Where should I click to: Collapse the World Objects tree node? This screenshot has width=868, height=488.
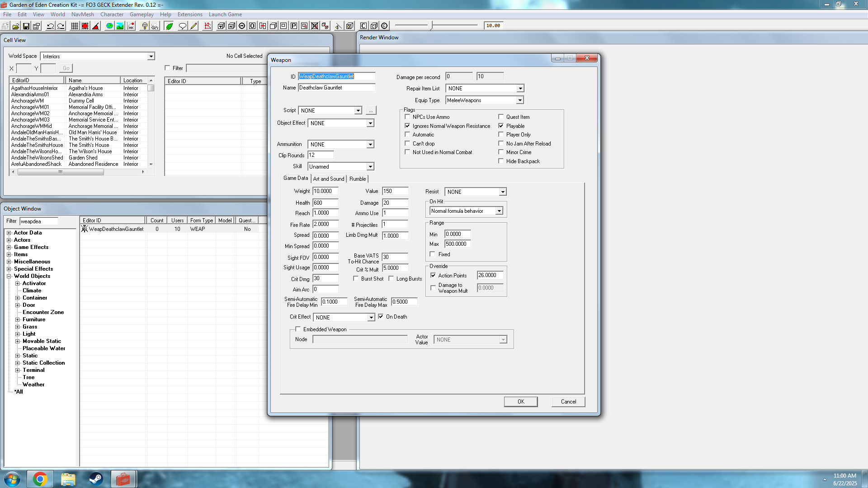(9, 276)
